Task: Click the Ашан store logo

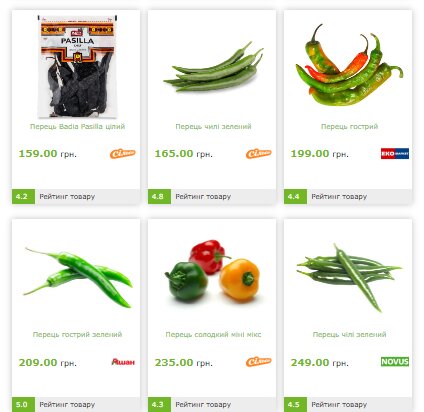Action: pos(123,362)
